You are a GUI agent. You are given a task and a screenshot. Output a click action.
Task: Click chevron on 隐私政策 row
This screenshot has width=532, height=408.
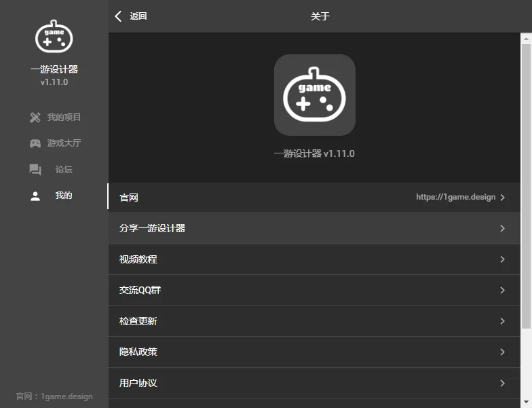pyautogui.click(x=502, y=352)
